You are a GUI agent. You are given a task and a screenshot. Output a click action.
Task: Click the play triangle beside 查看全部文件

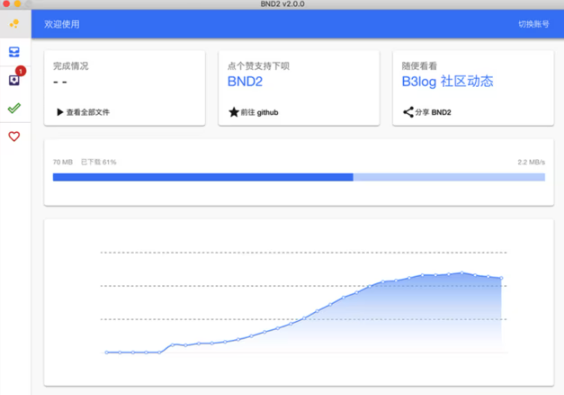[60, 112]
